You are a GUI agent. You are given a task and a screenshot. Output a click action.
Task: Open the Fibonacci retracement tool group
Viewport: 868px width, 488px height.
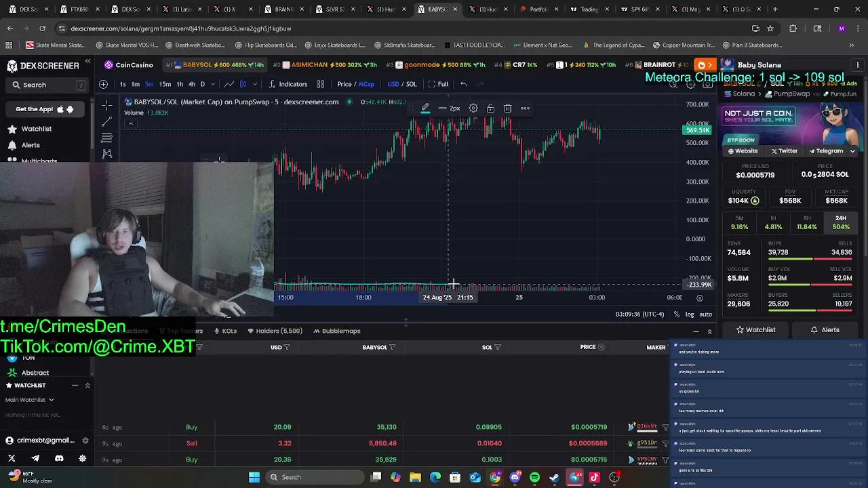click(x=106, y=138)
